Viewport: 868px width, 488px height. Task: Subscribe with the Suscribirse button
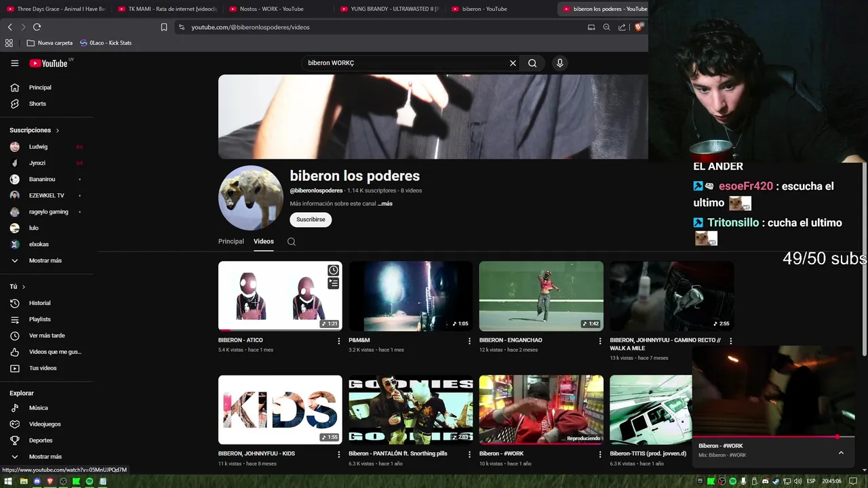click(x=311, y=220)
